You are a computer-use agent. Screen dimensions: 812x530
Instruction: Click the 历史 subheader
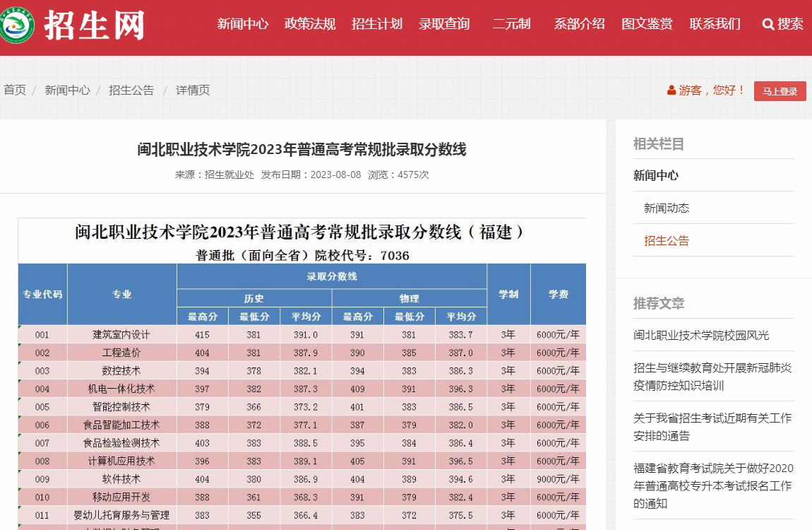pos(254,298)
